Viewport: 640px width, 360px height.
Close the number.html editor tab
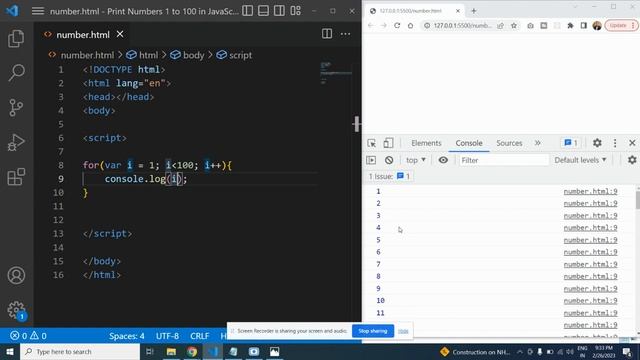click(x=120, y=34)
